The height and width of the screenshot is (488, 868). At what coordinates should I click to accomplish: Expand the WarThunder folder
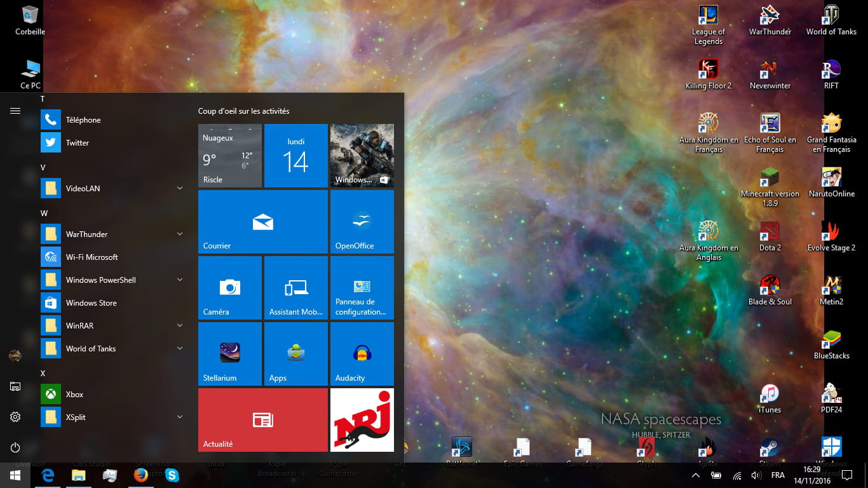(113, 234)
